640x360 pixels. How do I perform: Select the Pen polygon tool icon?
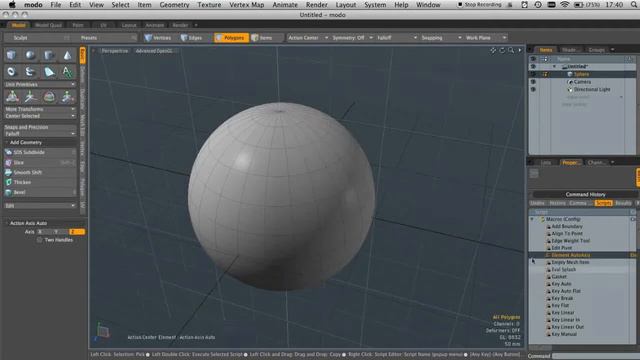[49, 72]
